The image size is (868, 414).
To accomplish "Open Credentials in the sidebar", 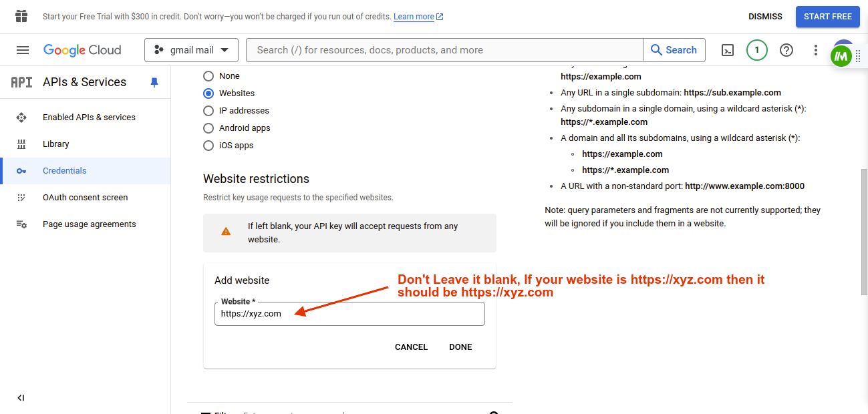I will tap(64, 171).
